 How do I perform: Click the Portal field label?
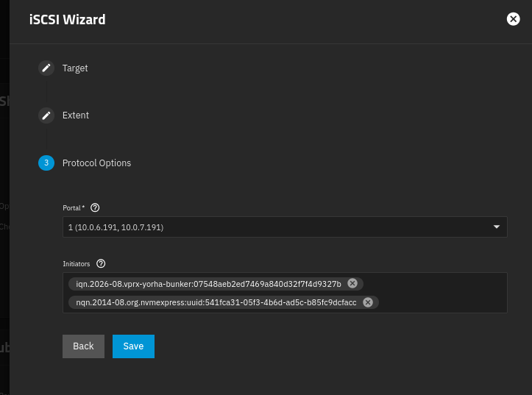[x=74, y=208]
